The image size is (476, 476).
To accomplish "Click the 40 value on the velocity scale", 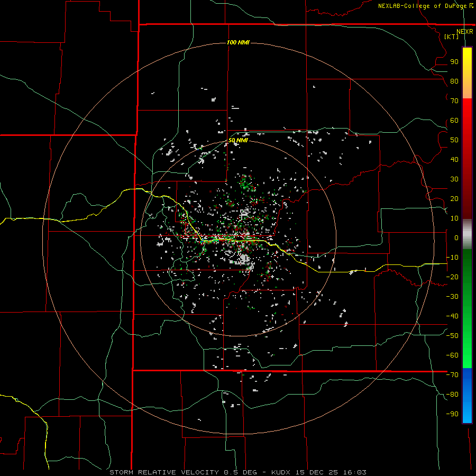I will coord(454,160).
